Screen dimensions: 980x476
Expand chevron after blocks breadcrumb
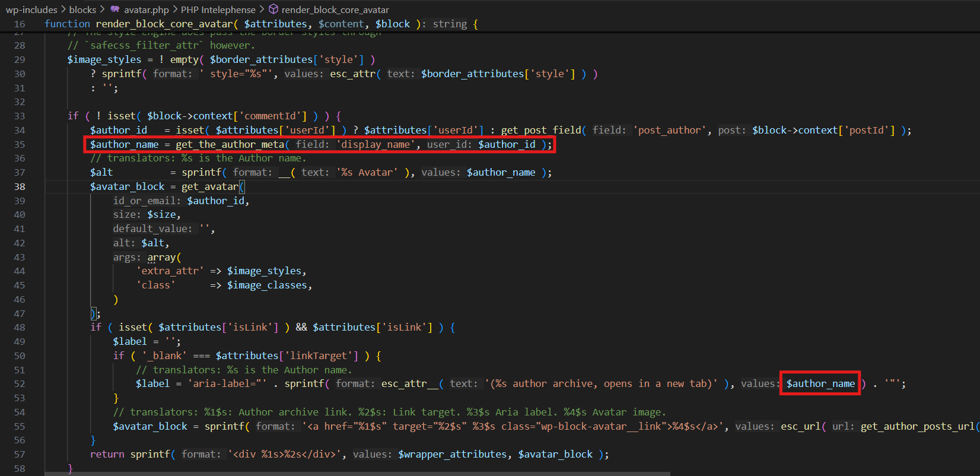click(102, 9)
